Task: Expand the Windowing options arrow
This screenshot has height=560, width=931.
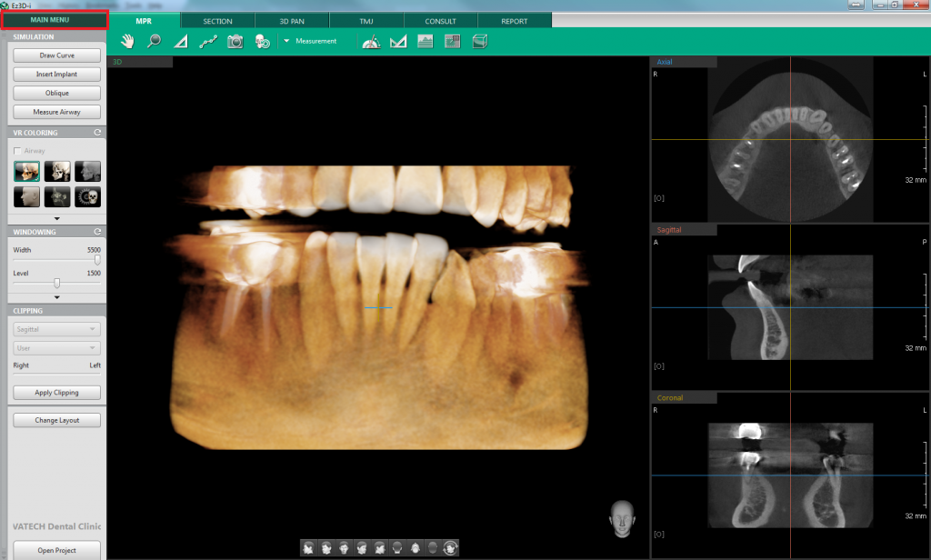Action: [x=56, y=297]
